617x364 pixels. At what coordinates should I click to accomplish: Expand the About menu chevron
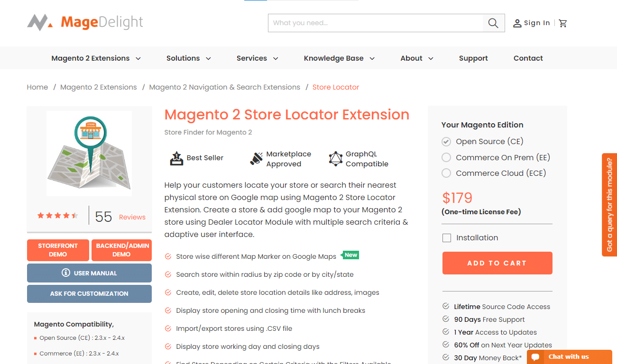431,59
